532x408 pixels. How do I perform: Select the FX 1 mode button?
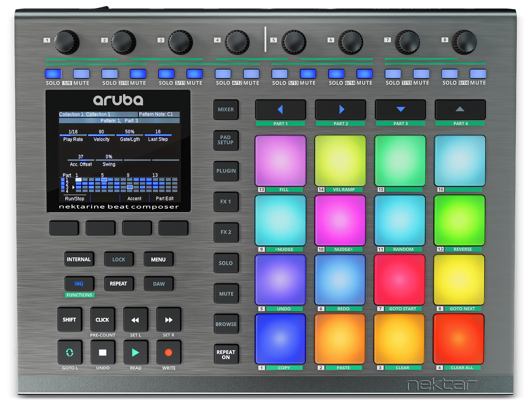226,202
